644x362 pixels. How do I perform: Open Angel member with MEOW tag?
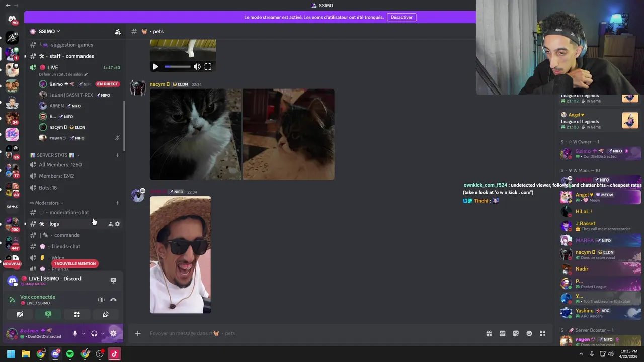[601, 197]
